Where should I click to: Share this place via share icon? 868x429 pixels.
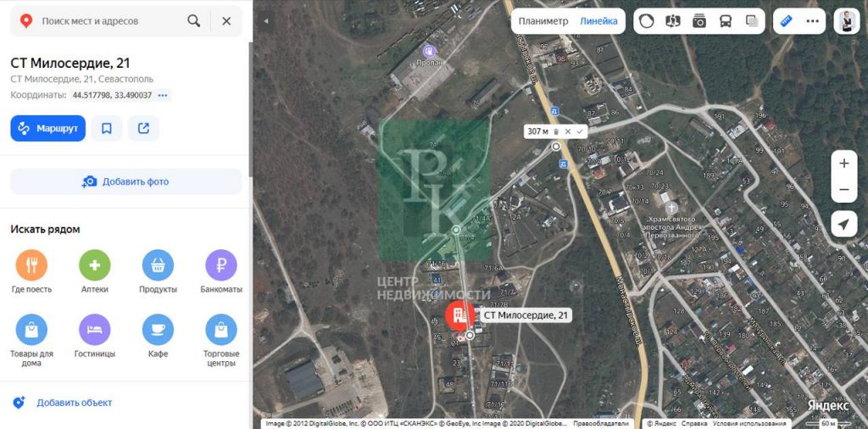tap(143, 128)
